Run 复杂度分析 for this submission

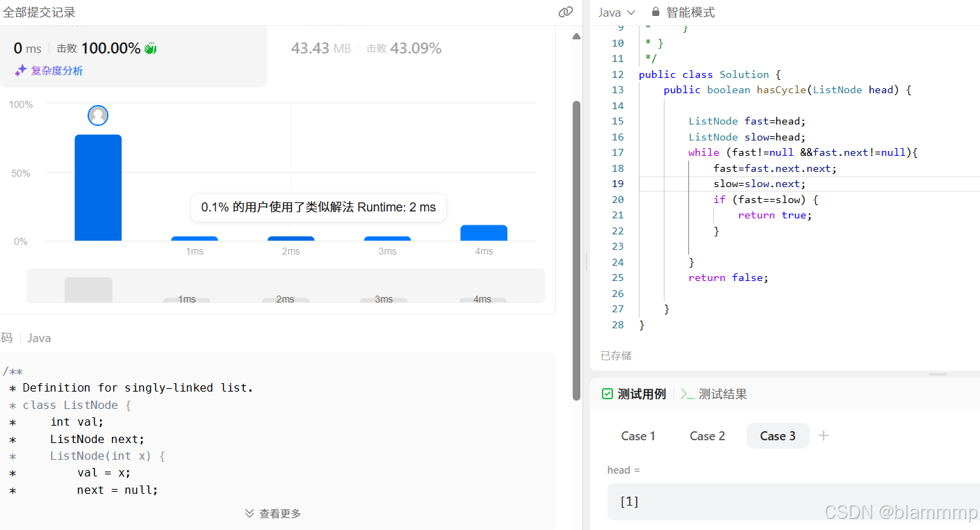click(56, 70)
